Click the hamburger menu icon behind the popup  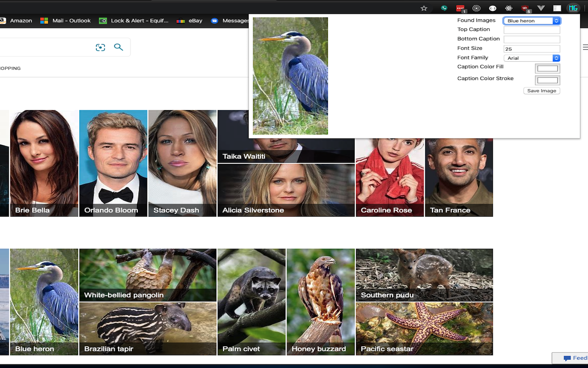click(585, 47)
